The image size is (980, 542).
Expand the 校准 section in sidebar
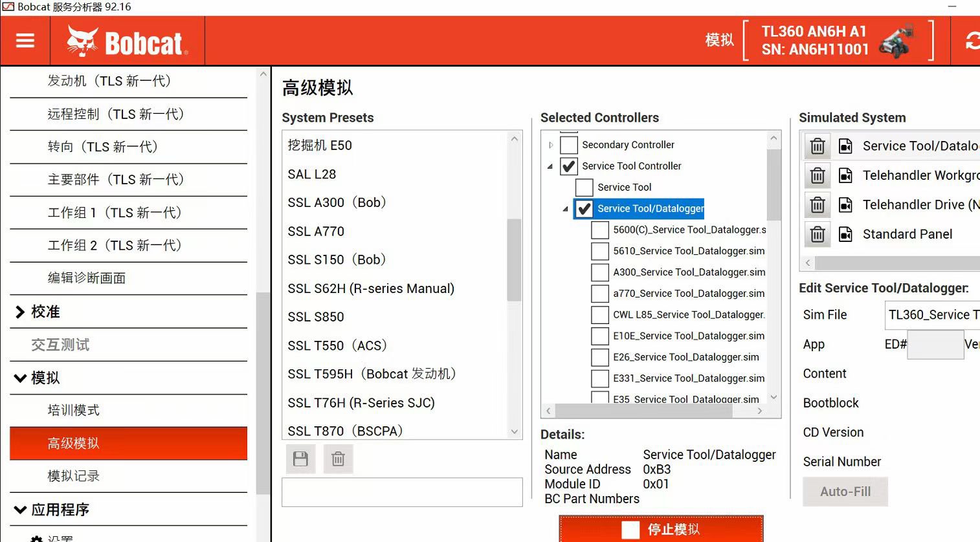(20, 312)
